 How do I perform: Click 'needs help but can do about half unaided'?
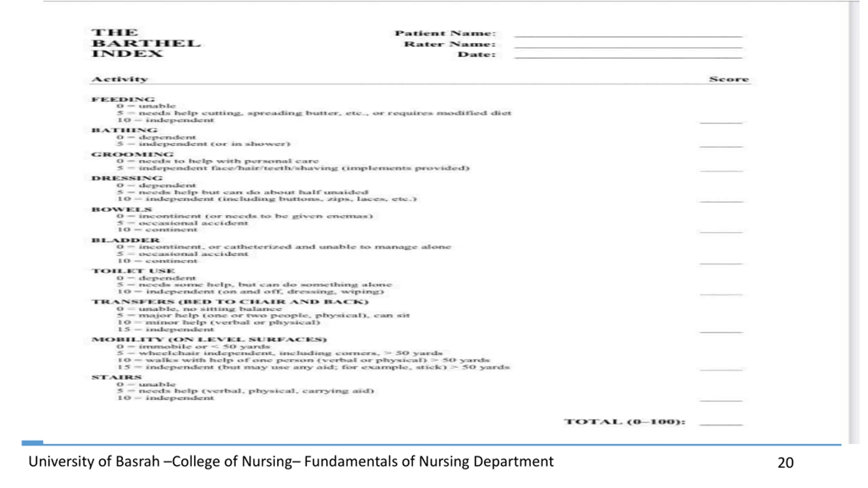click(x=243, y=192)
